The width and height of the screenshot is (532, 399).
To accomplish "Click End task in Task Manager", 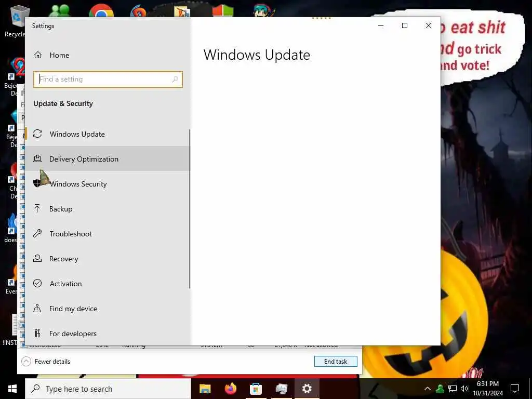I will click(336, 362).
